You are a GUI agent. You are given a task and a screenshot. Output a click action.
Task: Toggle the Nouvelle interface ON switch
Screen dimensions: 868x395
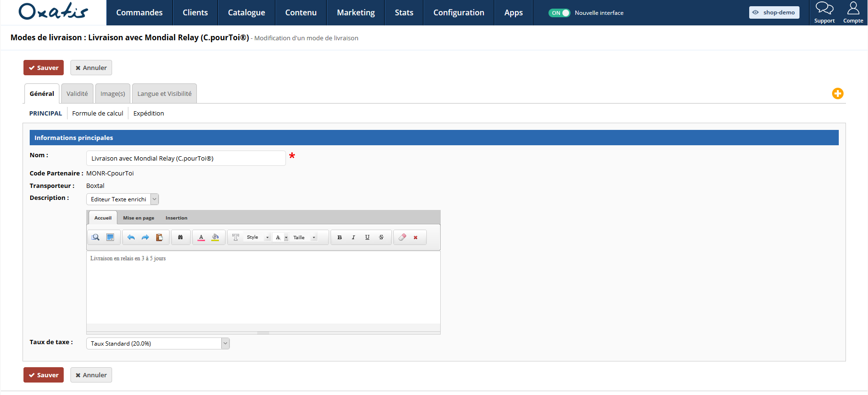[x=559, y=13]
